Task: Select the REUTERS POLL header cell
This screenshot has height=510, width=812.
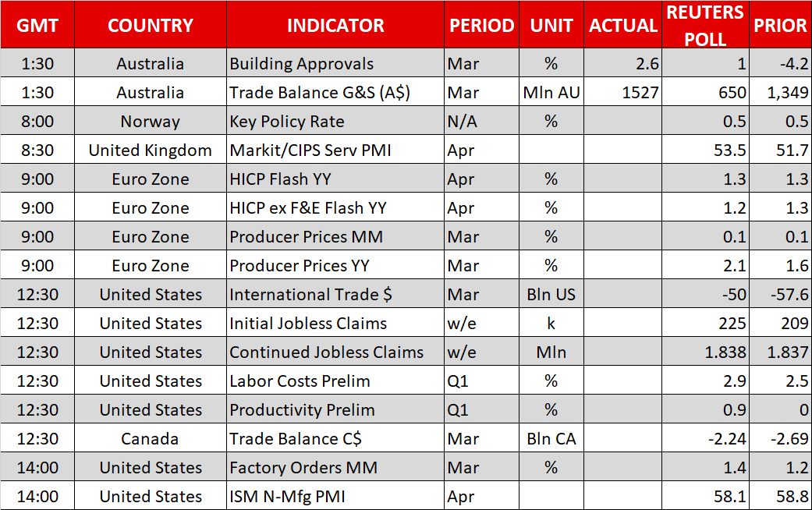Action: pyautogui.click(x=705, y=25)
